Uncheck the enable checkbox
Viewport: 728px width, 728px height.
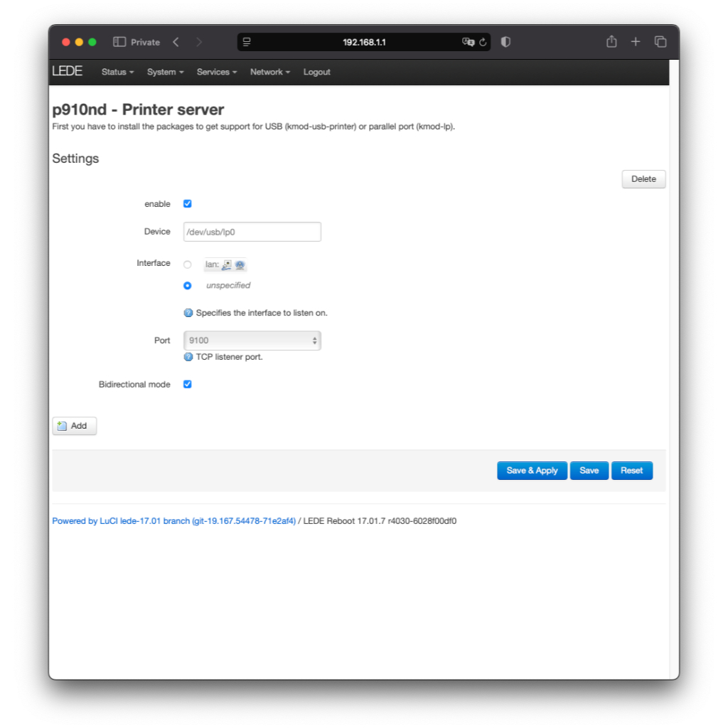pos(188,204)
